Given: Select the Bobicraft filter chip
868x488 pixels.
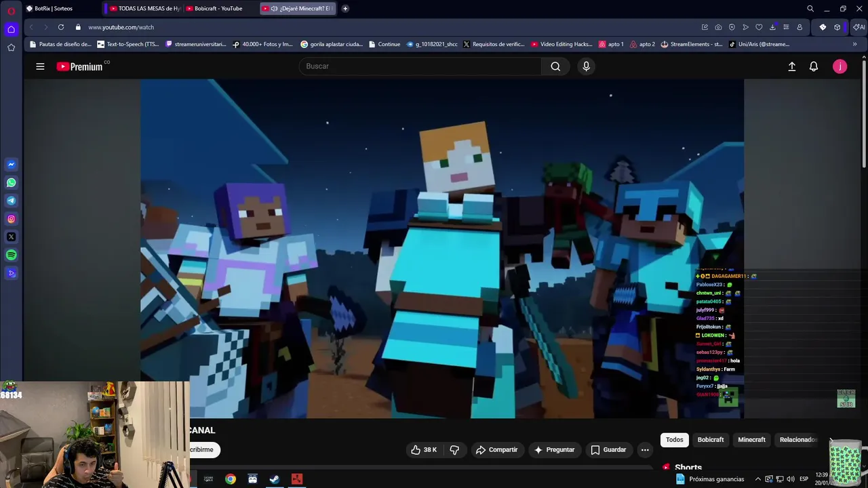Looking at the screenshot, I should coord(711,440).
